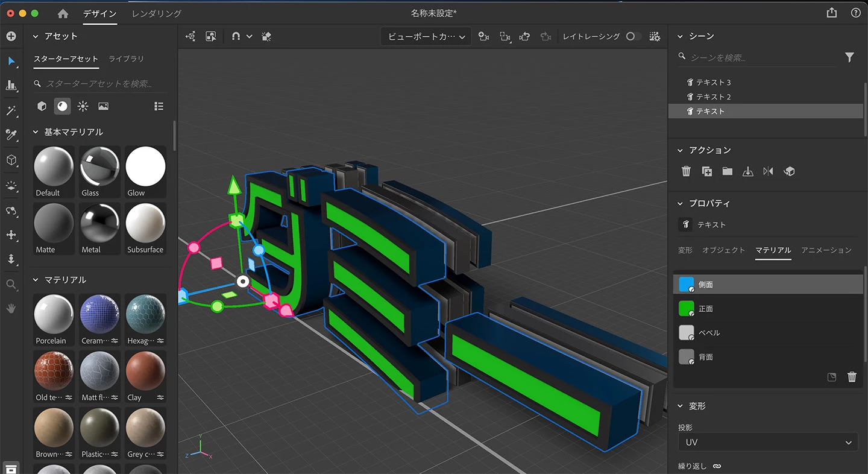Open the アニメーション properties tab
Viewport: 868px width, 474px height.
coord(826,250)
